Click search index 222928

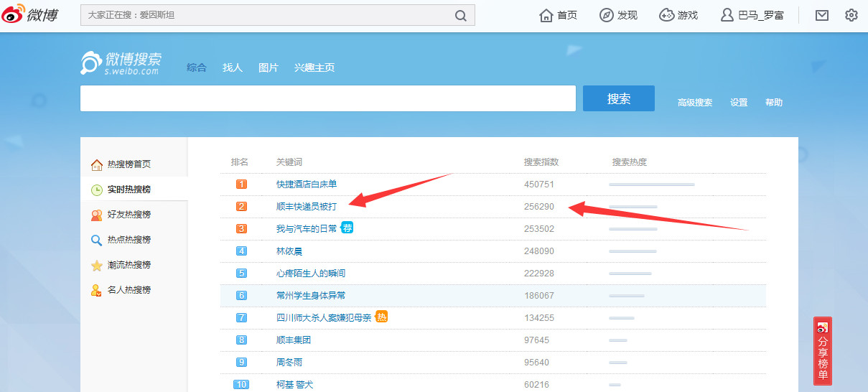click(539, 274)
